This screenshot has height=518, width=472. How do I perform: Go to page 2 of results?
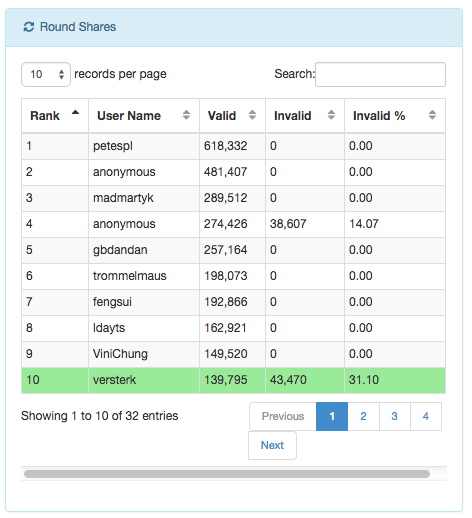pos(363,416)
